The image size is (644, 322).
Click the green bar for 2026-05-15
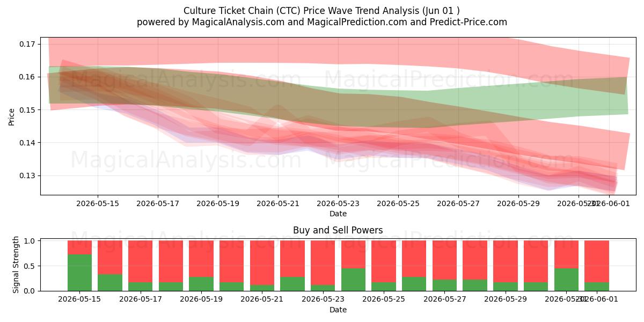[x=79, y=273]
